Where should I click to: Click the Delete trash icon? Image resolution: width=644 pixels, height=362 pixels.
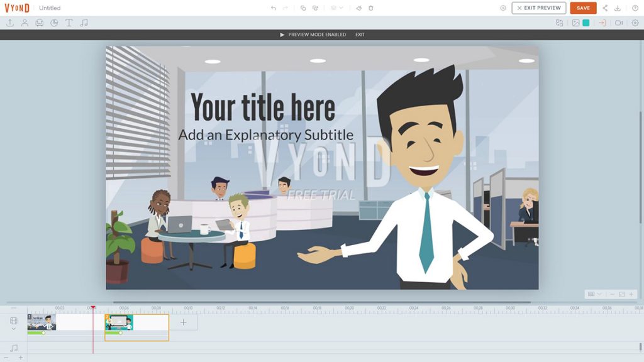371,8
